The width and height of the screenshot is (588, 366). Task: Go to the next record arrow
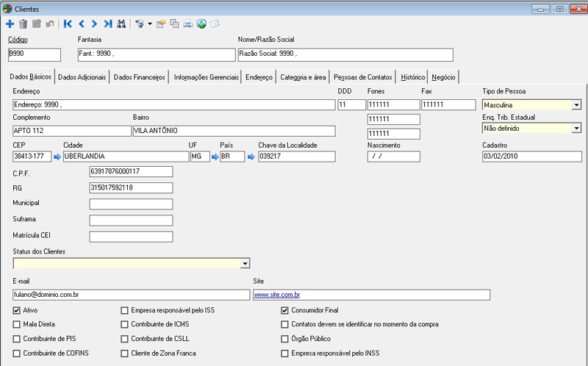click(x=94, y=24)
